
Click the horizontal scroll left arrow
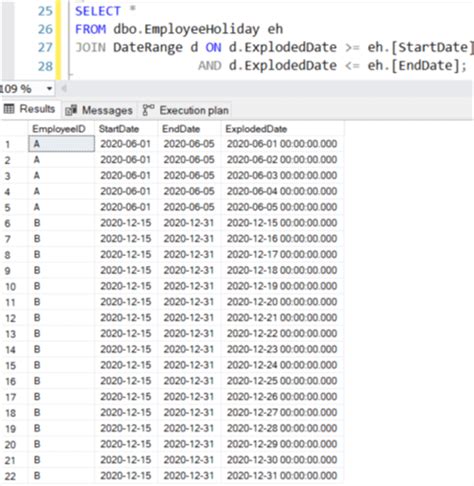point(64,89)
